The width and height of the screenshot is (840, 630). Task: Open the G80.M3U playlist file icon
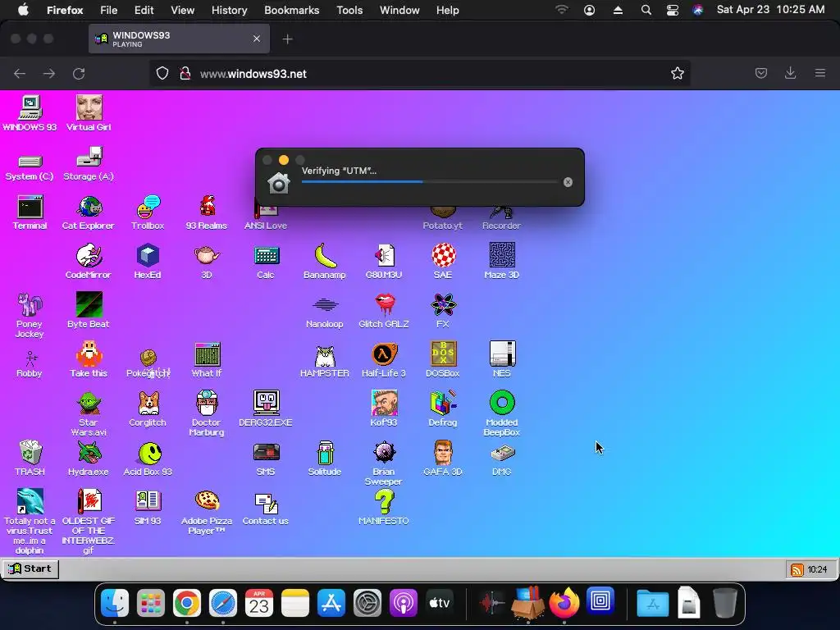pyautogui.click(x=384, y=256)
